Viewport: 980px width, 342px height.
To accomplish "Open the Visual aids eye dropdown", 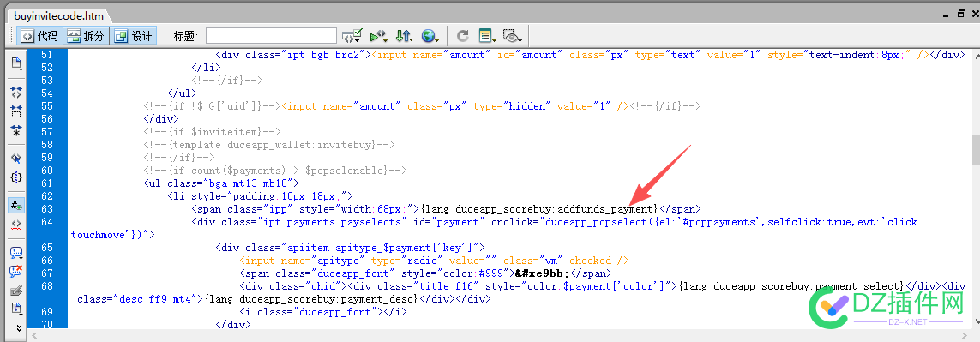I will point(512,36).
